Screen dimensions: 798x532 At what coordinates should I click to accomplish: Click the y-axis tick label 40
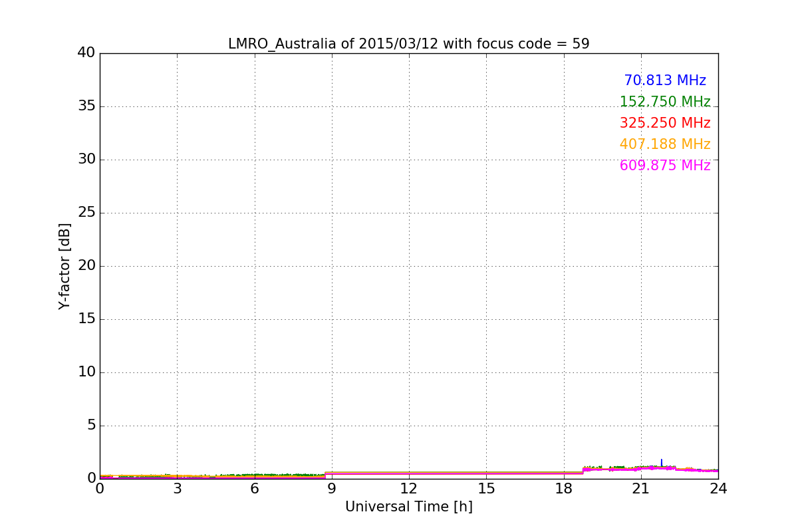86,53
